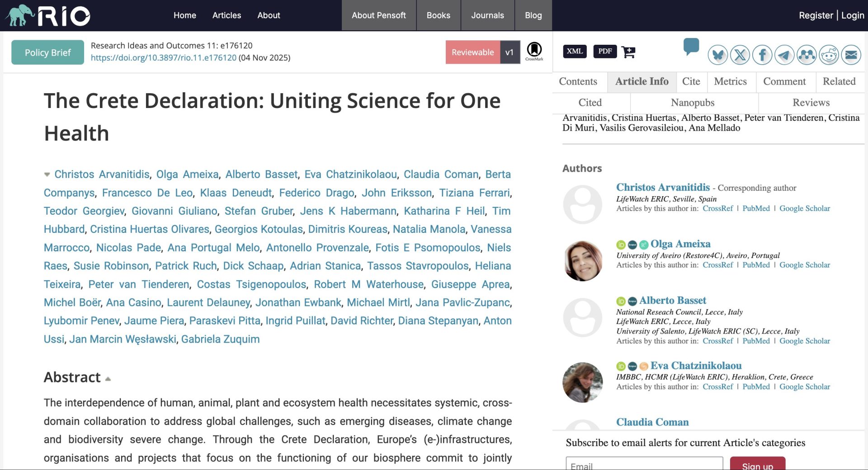Screen dimensions: 868x470
Task: Share article on Reddit
Action: point(829,55)
